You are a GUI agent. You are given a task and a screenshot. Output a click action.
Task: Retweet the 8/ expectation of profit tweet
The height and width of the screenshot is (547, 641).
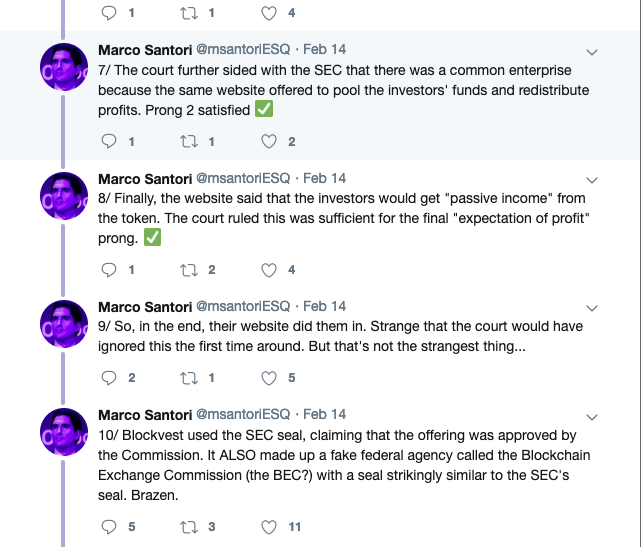coord(188,270)
